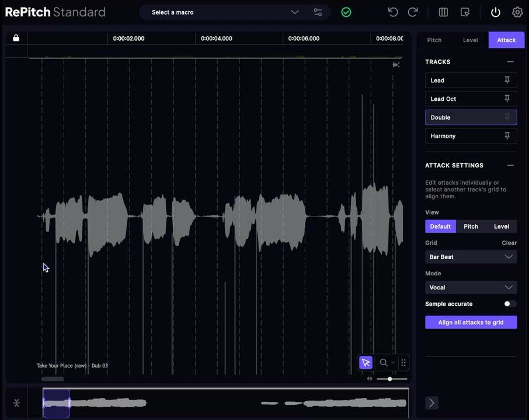This screenshot has height=420, width=529.
Task: Toggle Sample accurate switch
Action: [510, 304]
